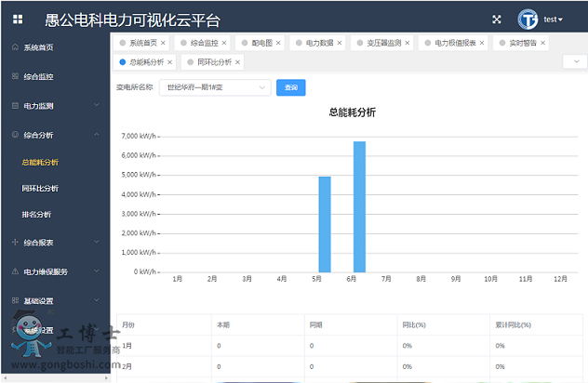The height and width of the screenshot is (383, 588).
Task: Click the June bar in the chart
Action: click(359, 206)
